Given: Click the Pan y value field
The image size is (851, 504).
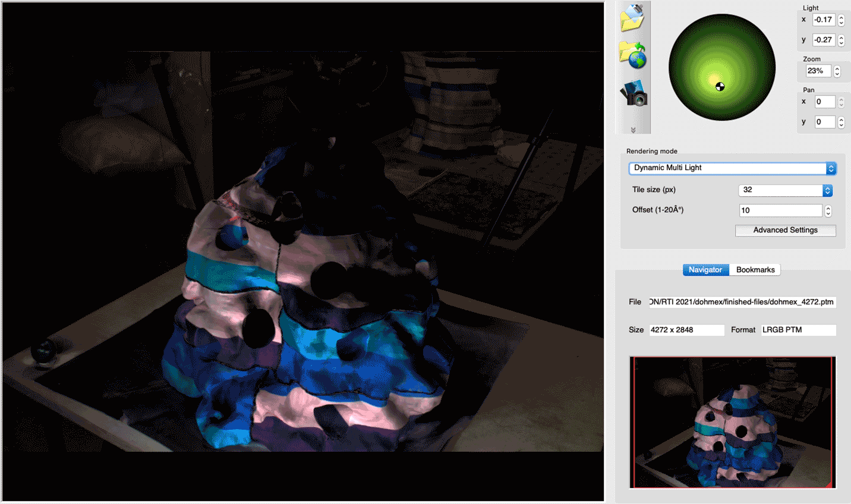Looking at the screenshot, I should (825, 122).
